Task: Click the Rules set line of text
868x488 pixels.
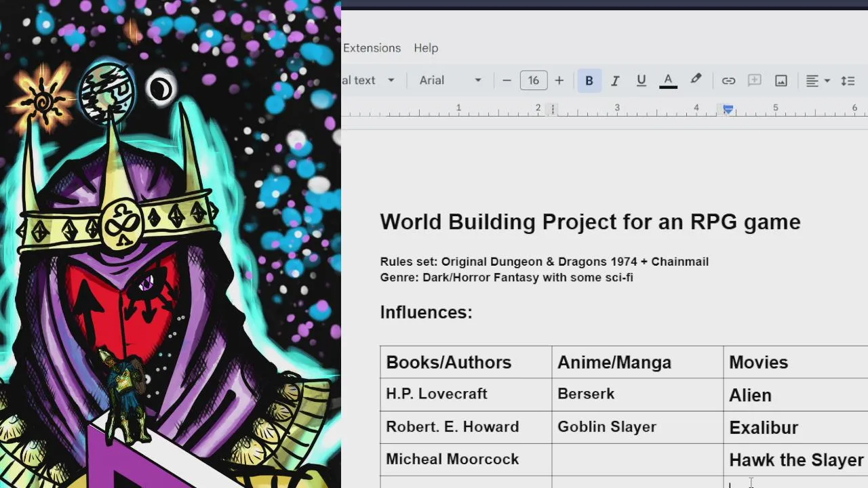Action: point(544,262)
